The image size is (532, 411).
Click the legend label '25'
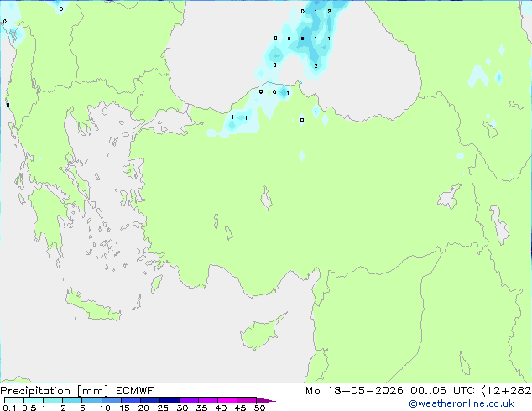[163, 408]
